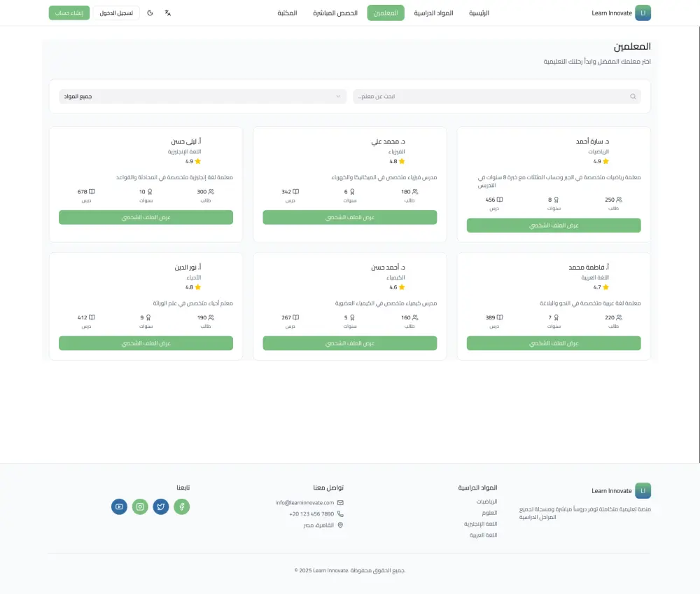The width and height of the screenshot is (700, 594).
Task: Click the إنشاء حساب button
Action: [69, 12]
